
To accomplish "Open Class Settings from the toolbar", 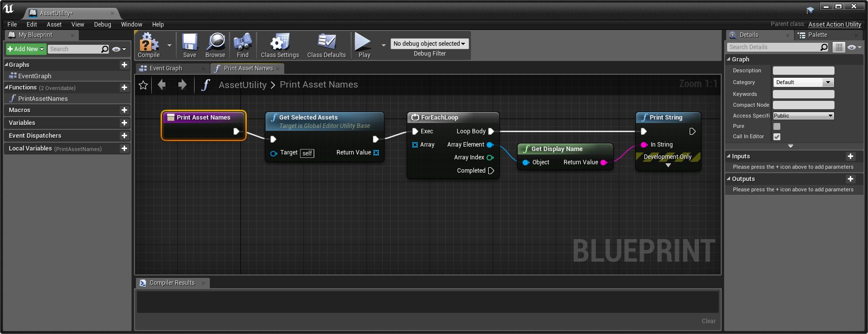I will (x=280, y=43).
